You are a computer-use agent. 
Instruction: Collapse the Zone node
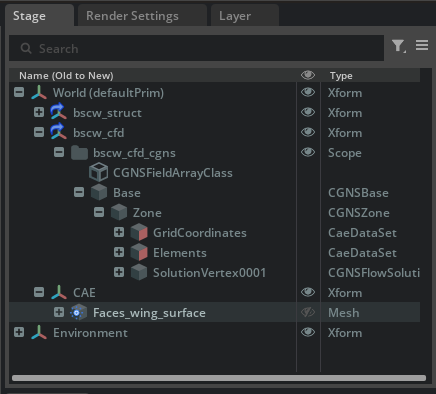click(99, 212)
